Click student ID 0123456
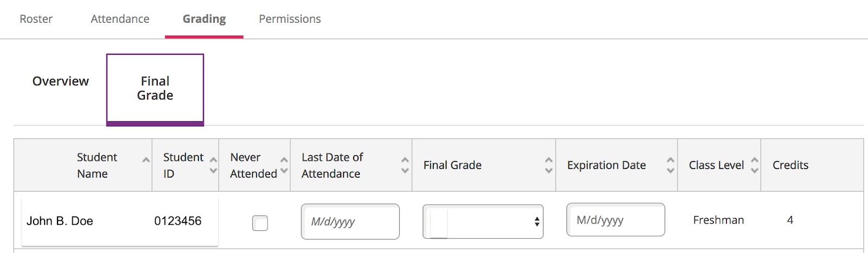This screenshot has width=868, height=253. [177, 221]
